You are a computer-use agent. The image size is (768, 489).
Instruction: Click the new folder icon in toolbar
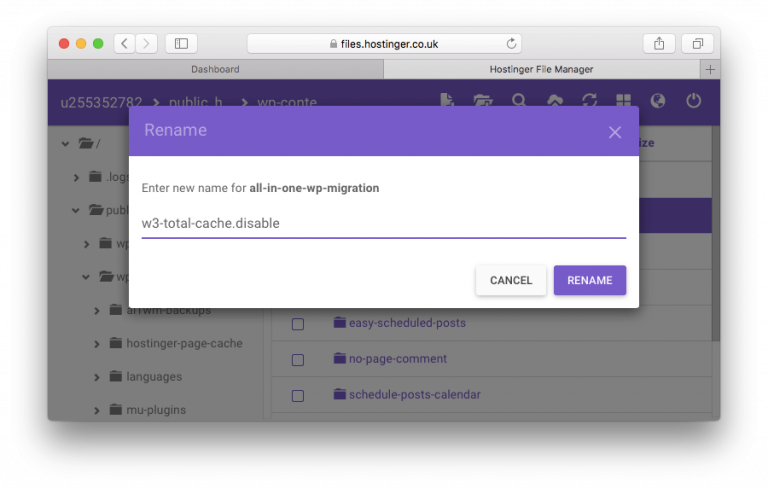tap(483, 100)
